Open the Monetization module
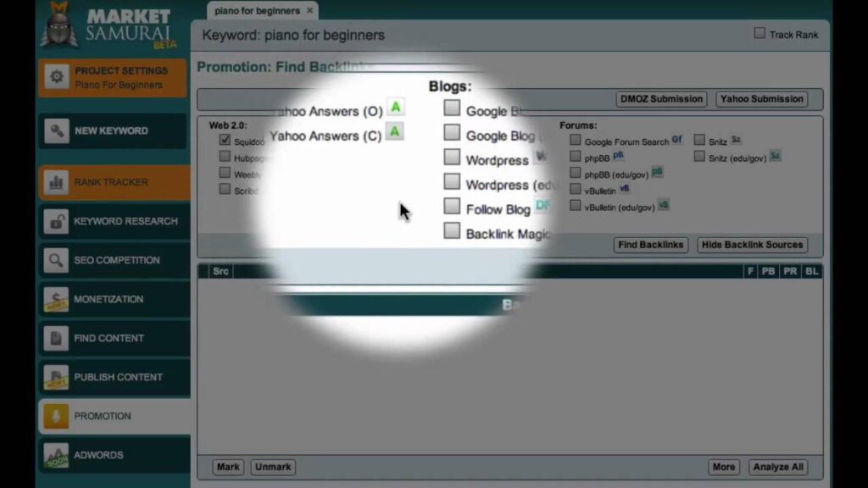The image size is (868, 488). pos(114,299)
